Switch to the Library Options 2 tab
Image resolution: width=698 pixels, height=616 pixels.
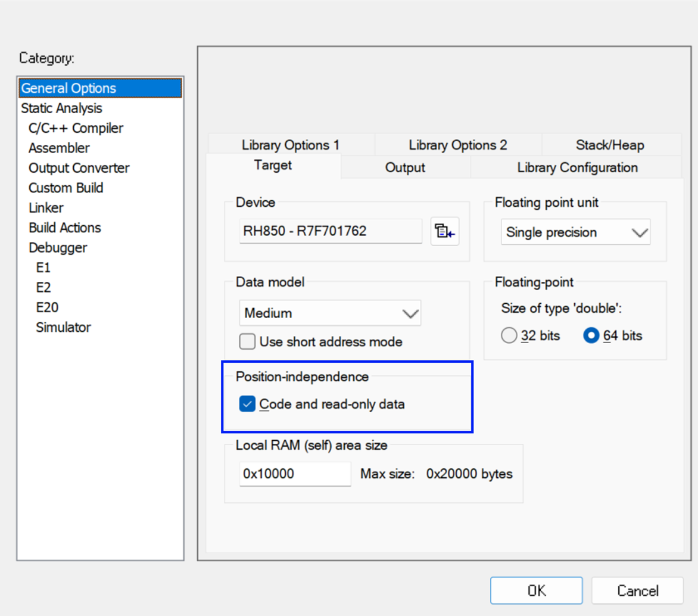point(457,145)
